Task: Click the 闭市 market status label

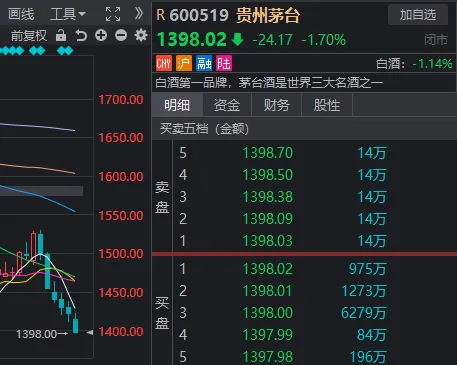Action: [x=436, y=40]
